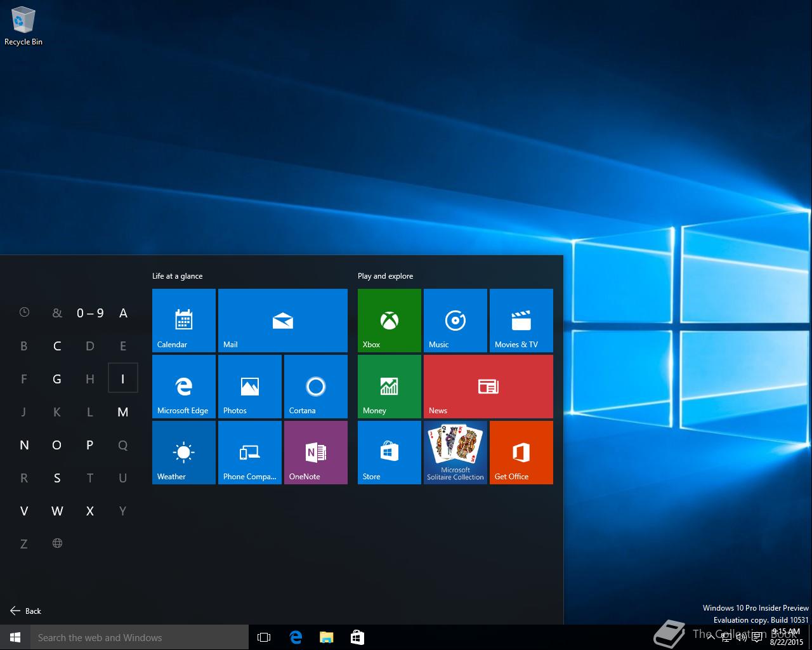The width and height of the screenshot is (812, 650).
Task: Jump to apps starting with X
Action: pyautogui.click(x=90, y=510)
